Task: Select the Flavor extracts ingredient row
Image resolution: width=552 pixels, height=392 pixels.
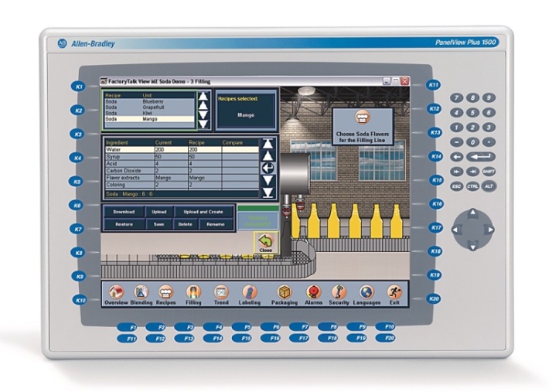Action: click(x=182, y=178)
